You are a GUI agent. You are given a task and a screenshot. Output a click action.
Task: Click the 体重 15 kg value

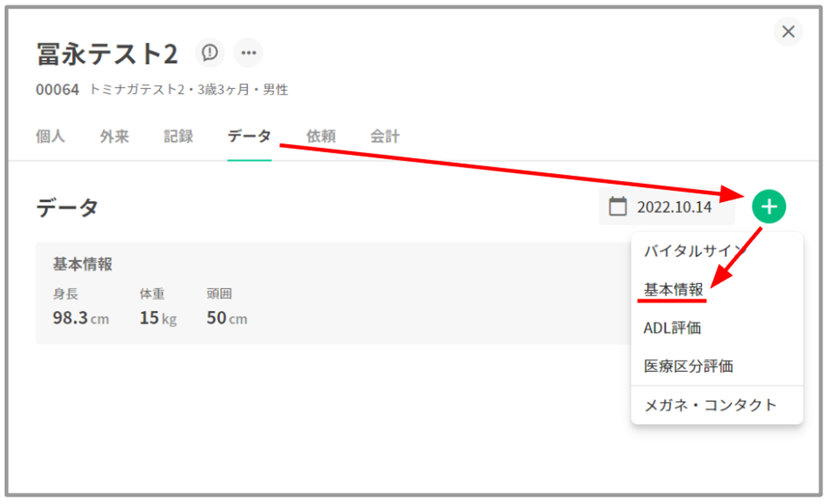point(158,318)
